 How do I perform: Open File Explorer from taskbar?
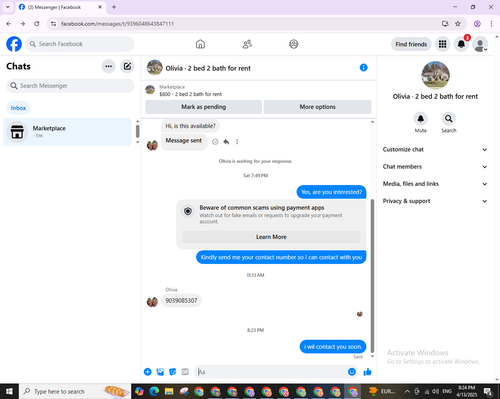(x=169, y=391)
